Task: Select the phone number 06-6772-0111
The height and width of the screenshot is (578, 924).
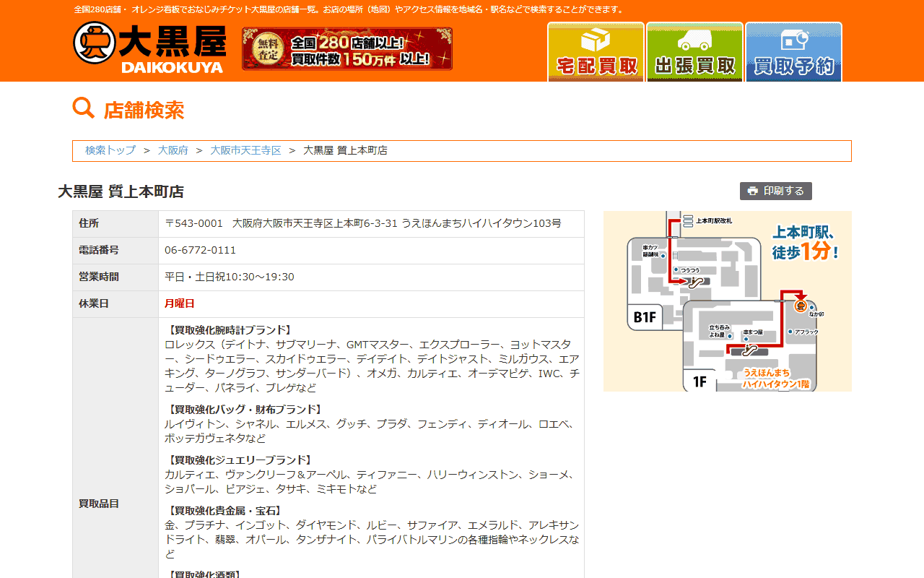Action: coord(200,250)
